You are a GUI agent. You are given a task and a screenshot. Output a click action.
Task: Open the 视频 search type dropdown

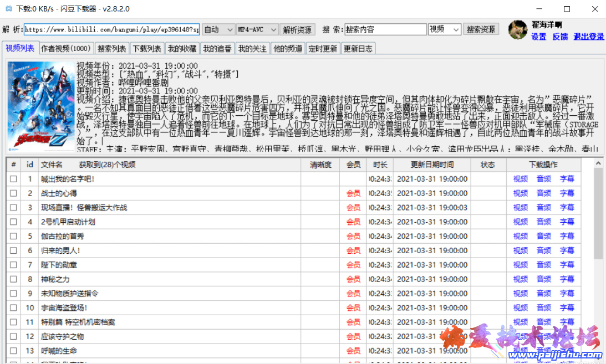click(444, 29)
